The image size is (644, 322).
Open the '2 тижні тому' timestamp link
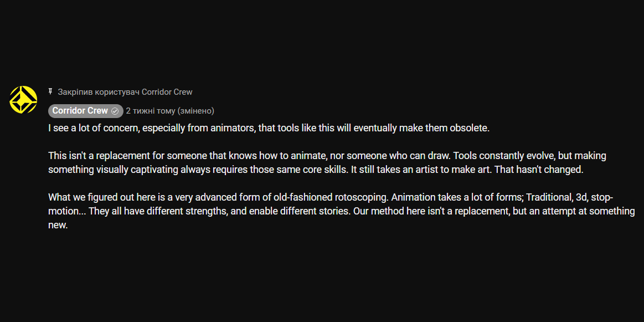(150, 111)
